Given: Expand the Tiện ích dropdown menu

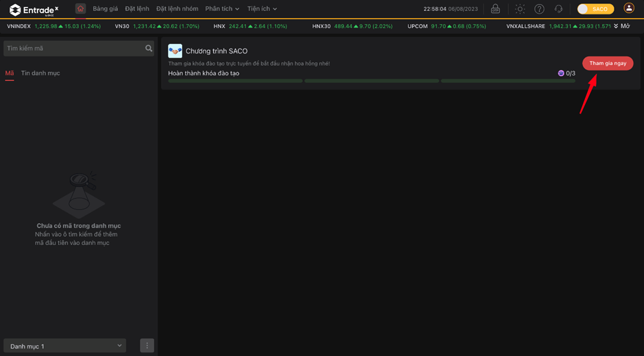Looking at the screenshot, I should 262,9.
